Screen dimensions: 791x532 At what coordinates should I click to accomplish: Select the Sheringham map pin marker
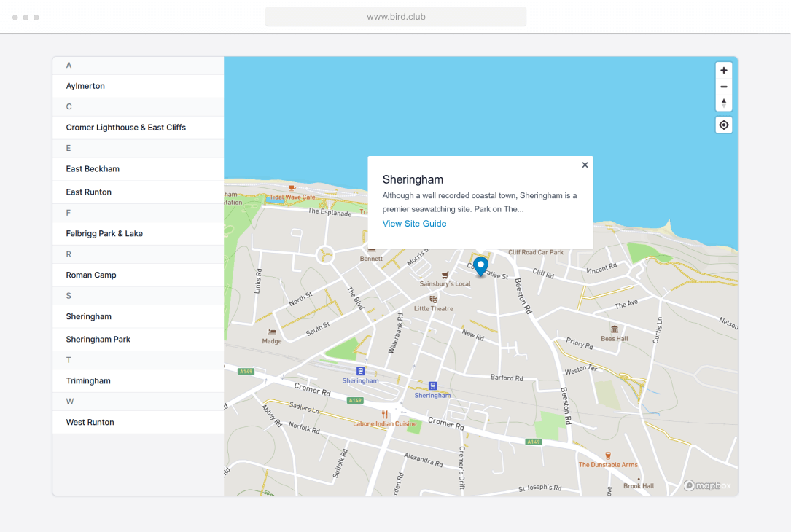[x=480, y=265]
